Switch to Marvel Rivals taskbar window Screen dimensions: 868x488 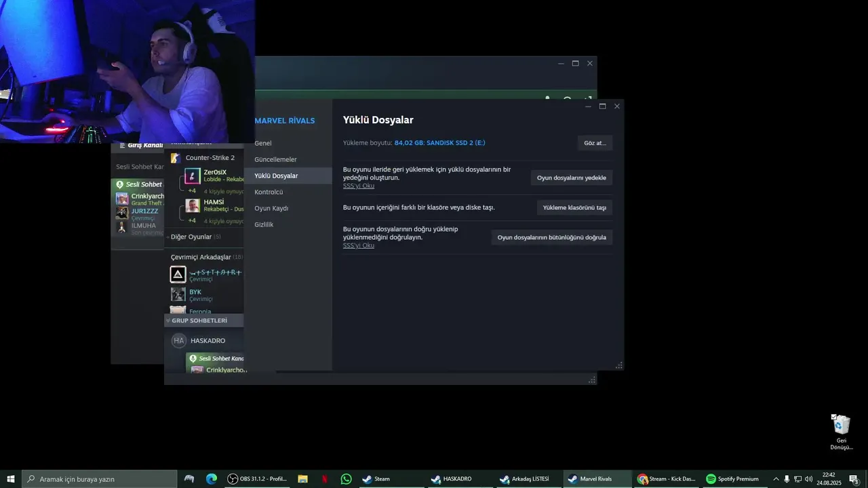596,479
